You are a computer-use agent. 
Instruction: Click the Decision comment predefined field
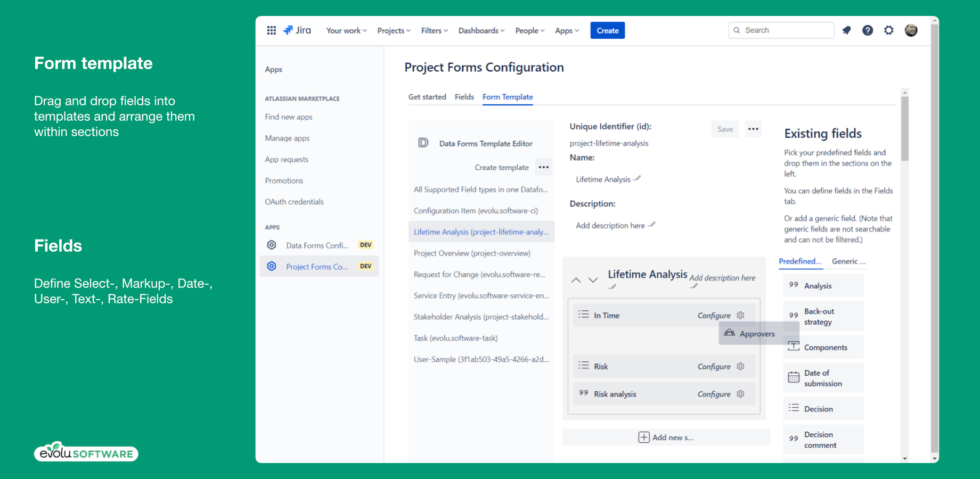[823, 440]
